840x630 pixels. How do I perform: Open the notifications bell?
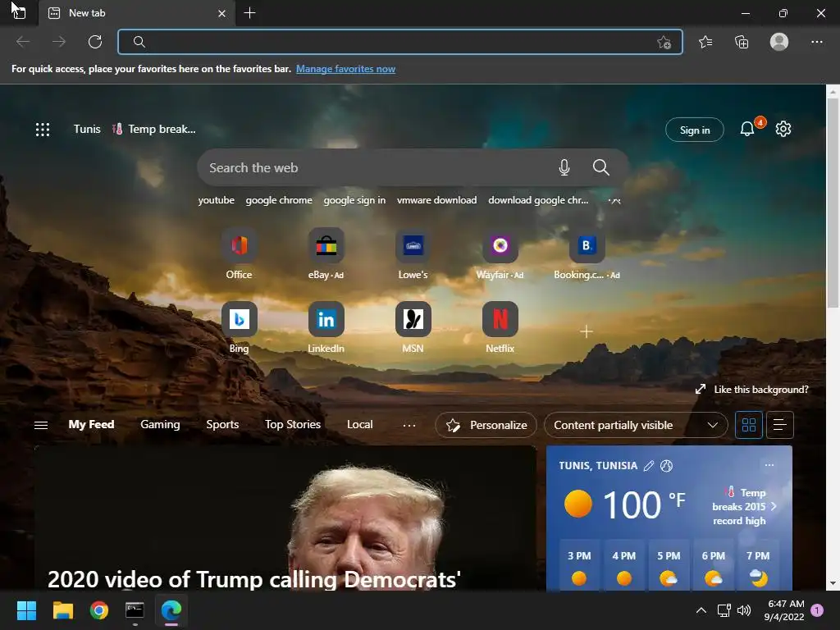pos(747,129)
